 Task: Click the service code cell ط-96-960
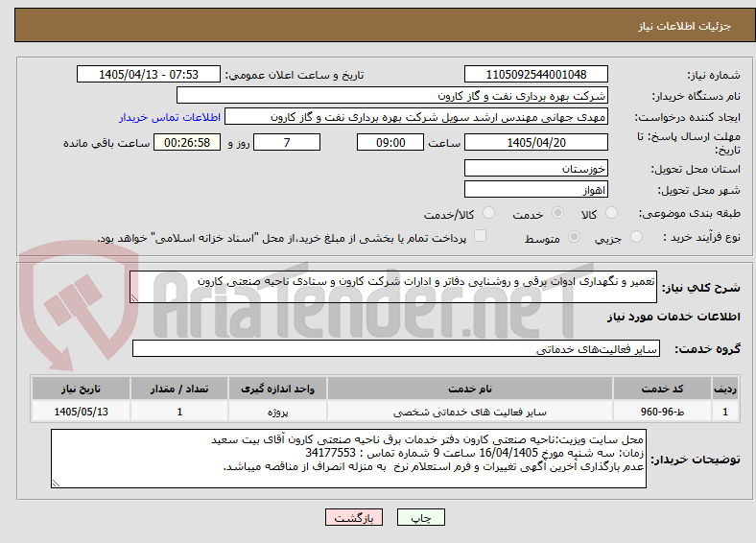(663, 412)
